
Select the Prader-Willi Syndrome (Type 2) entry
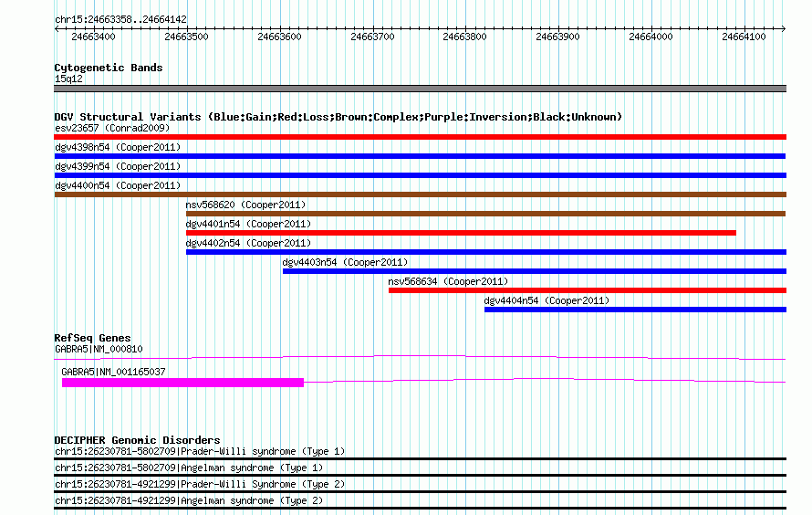click(200, 485)
